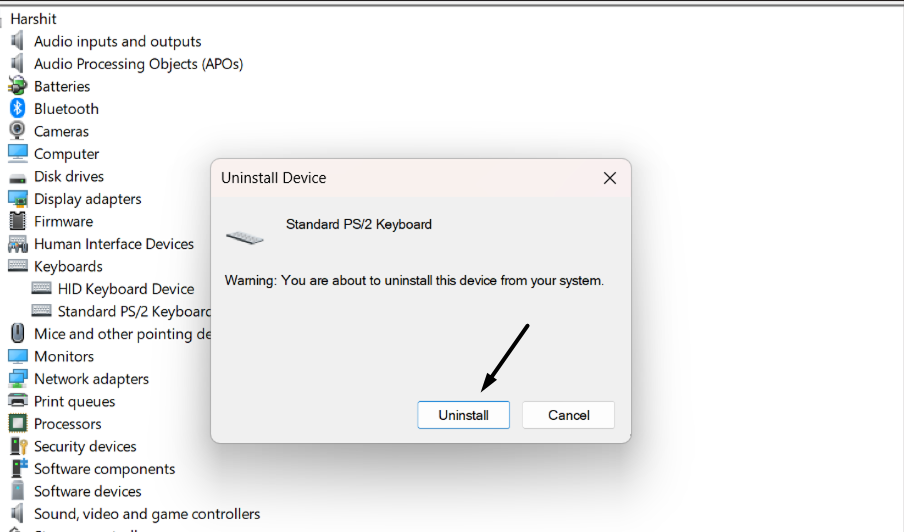Viewport: 904px width, 532px height.
Task: Click the Print queues printer icon
Action: (17, 401)
